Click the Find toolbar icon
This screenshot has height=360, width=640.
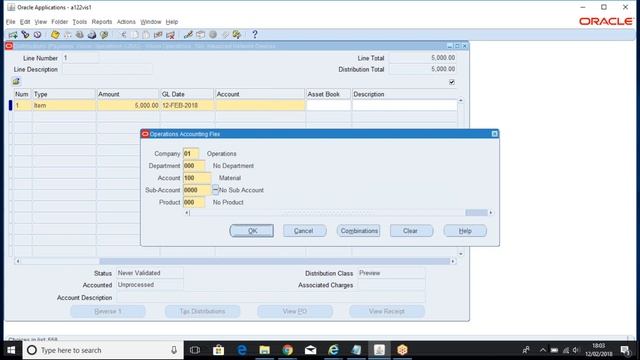tap(25, 35)
